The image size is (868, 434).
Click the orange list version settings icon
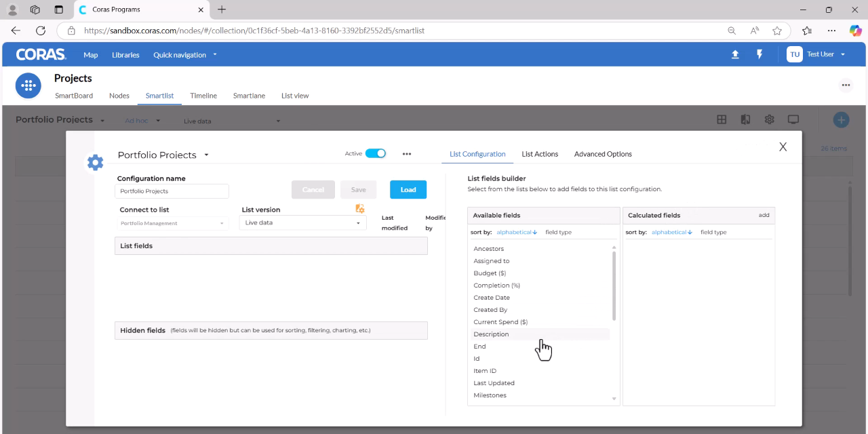click(360, 209)
